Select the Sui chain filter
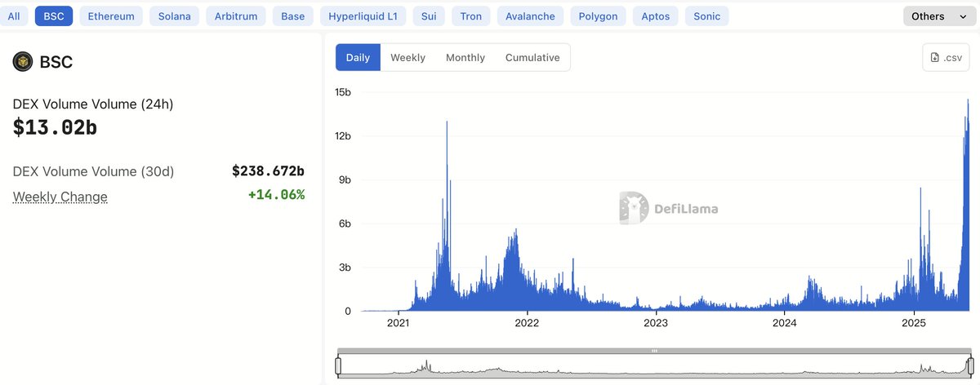 tap(430, 16)
